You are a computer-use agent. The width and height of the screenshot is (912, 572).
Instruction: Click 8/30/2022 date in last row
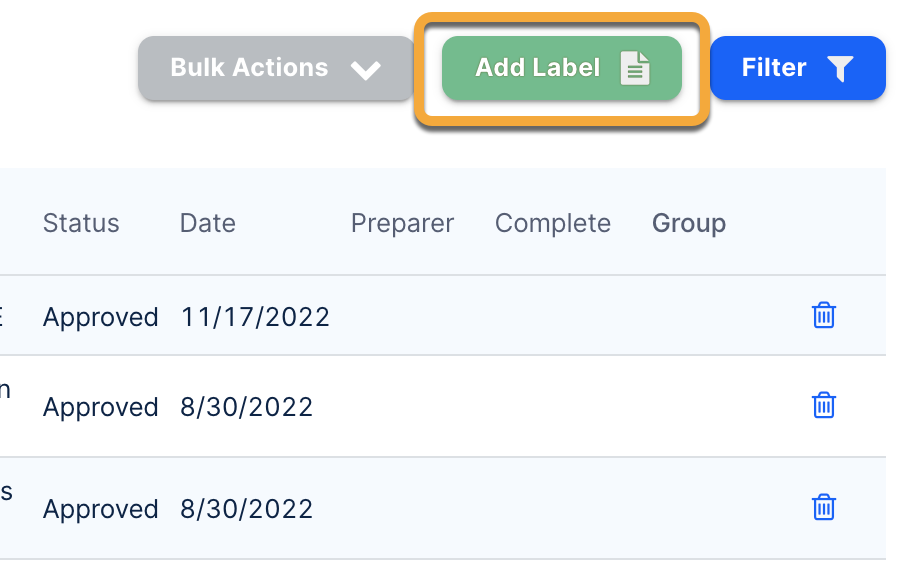coord(247,509)
